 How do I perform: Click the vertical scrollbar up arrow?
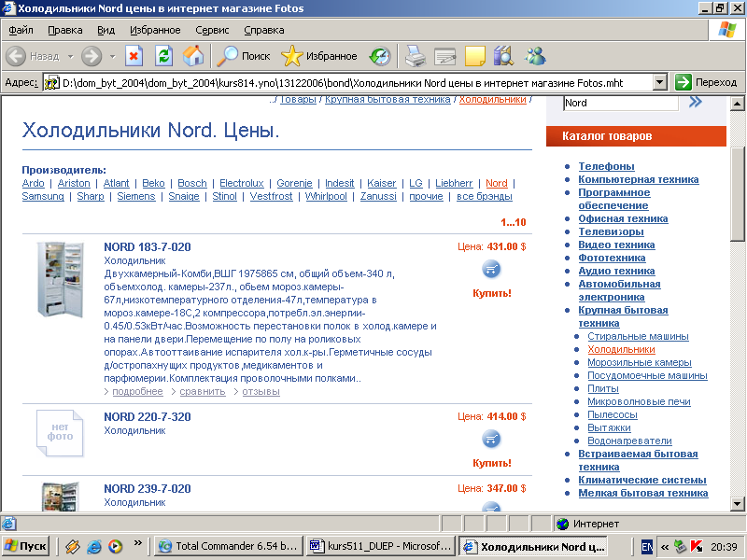point(737,104)
